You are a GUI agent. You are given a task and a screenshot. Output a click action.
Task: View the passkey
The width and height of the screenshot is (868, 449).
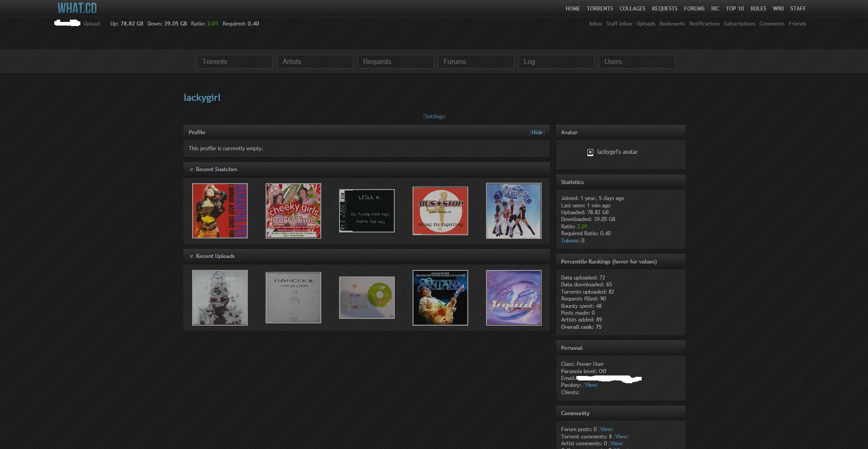(591, 385)
